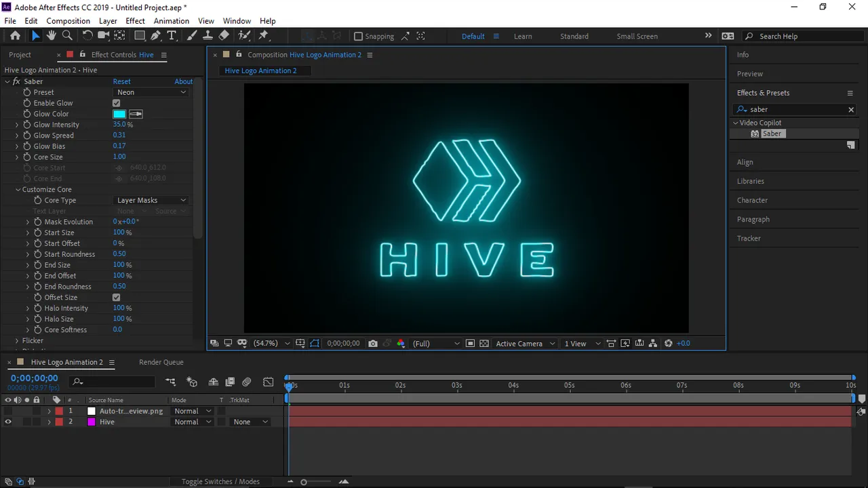This screenshot has width=868, height=488.
Task: Open the composition flowchart icon in viewer
Action: pos(652,344)
